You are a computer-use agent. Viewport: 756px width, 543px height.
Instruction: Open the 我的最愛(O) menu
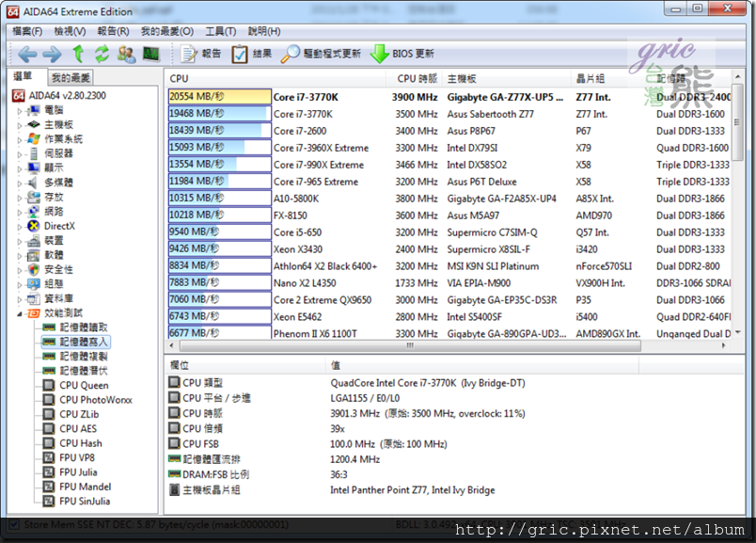pyautogui.click(x=167, y=31)
